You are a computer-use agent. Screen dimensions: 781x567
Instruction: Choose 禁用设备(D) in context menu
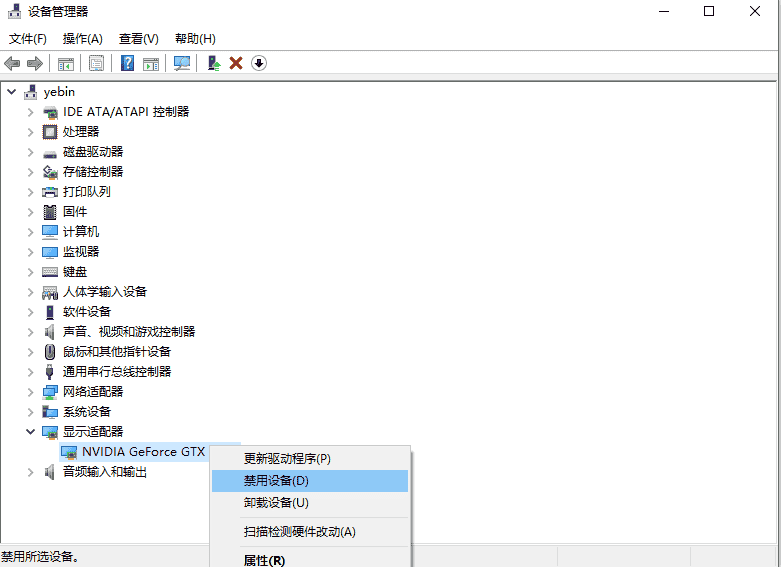click(276, 481)
